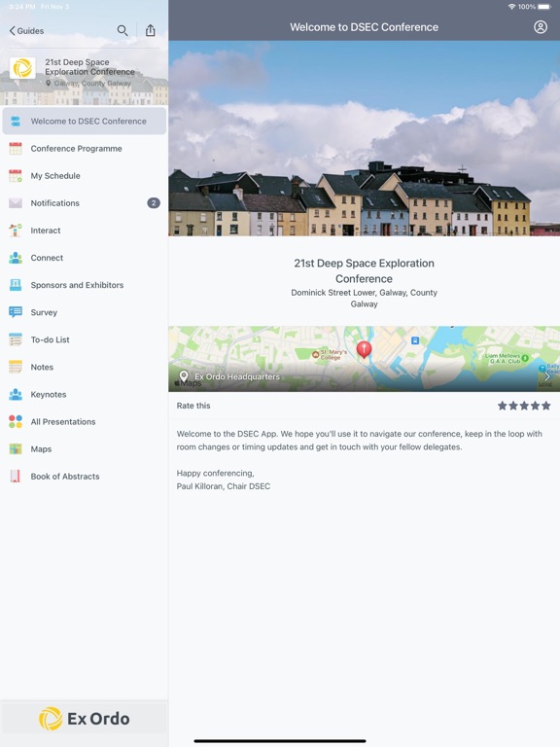Click the Notifications envelope icon
560x747 pixels.
(x=16, y=203)
